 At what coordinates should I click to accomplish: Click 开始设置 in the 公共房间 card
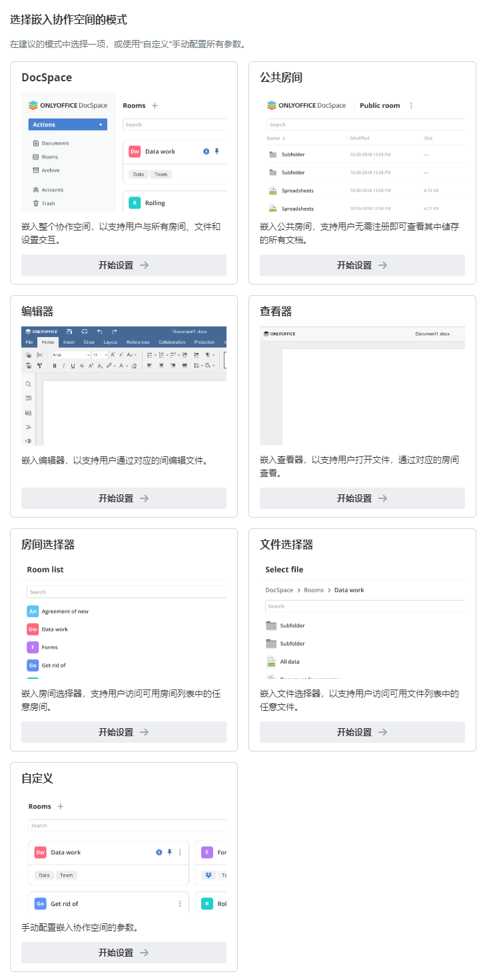(362, 265)
